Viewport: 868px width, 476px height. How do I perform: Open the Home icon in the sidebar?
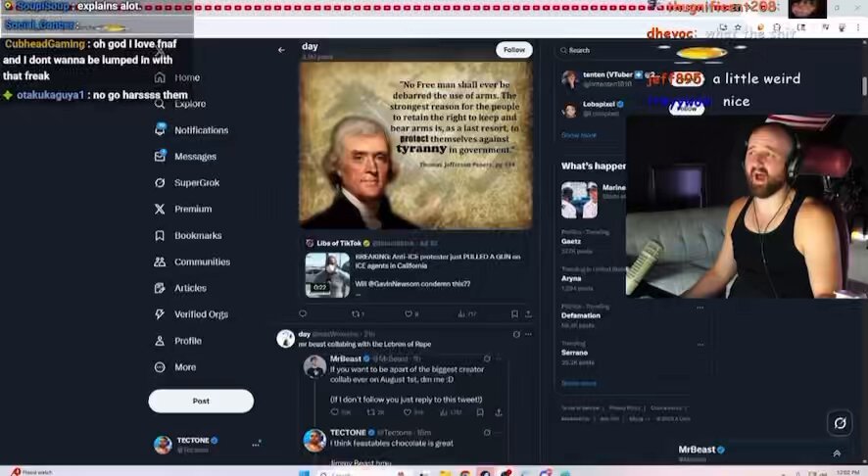(x=160, y=77)
